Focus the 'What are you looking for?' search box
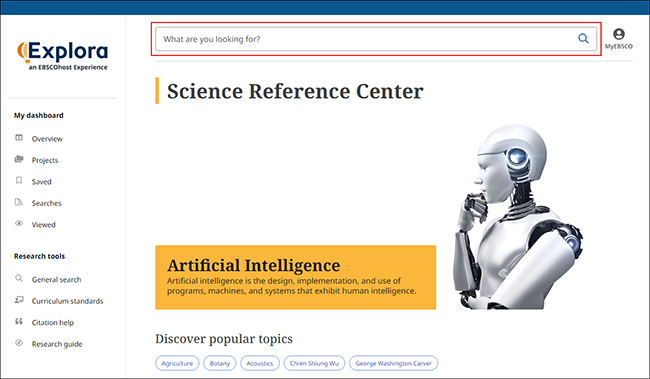The image size is (650, 379). [376, 39]
